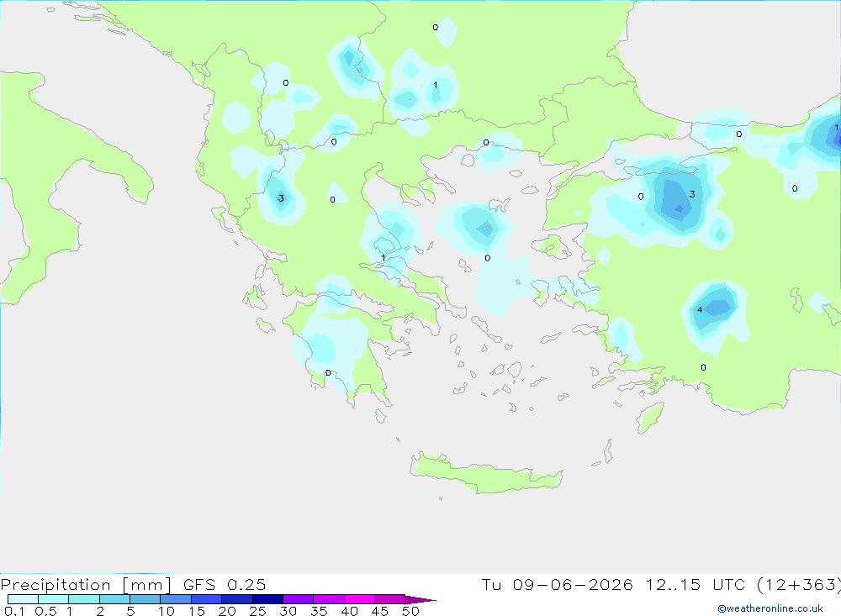Click the '10' legend scale label
Image resolution: width=841 pixels, height=616 pixels.
coord(166,611)
